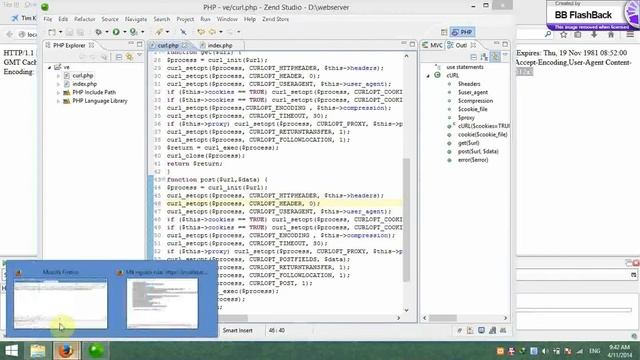Screen dimensions: 640x360
Task: Open dropdown next to Run button
Action: [125, 32]
